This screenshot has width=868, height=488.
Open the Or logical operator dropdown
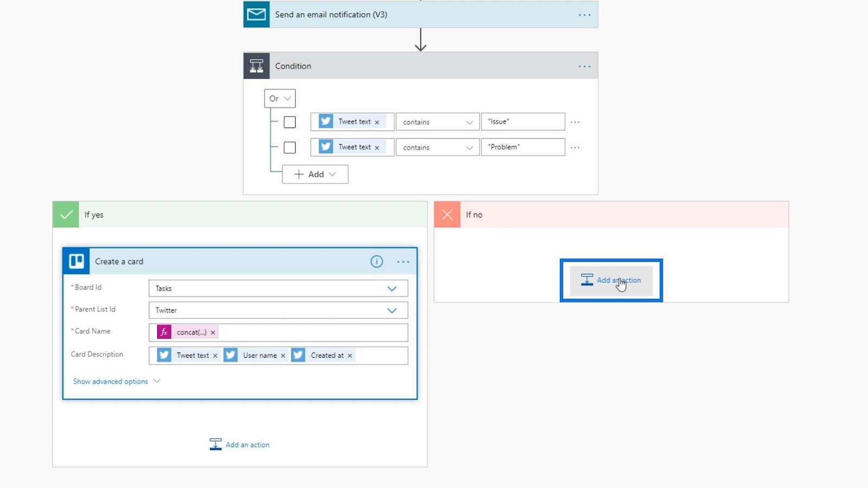(280, 99)
